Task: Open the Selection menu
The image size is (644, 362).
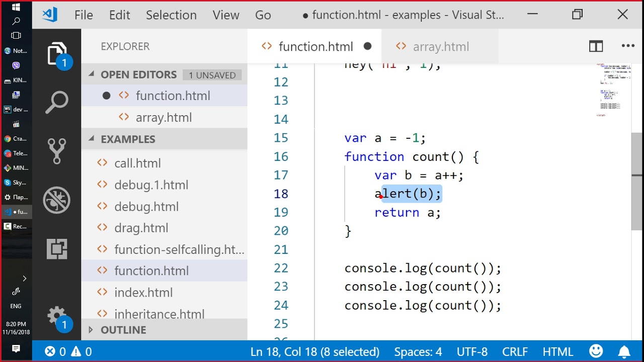Action: click(x=171, y=15)
